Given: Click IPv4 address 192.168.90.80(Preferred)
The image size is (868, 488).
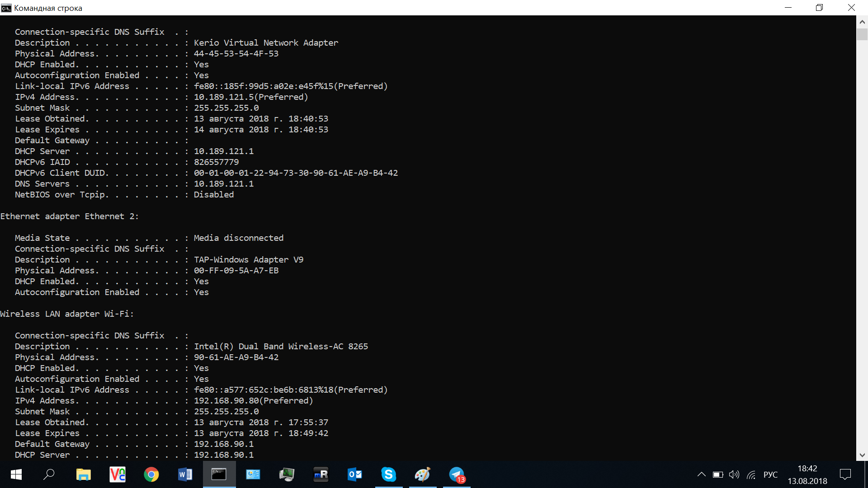Looking at the screenshot, I should click(x=253, y=400).
